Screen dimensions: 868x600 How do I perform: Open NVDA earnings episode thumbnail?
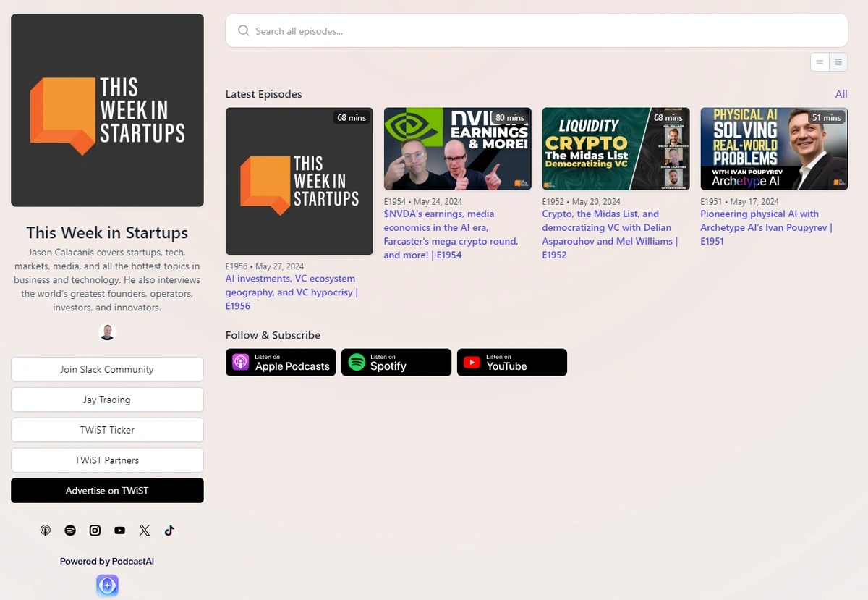point(458,149)
